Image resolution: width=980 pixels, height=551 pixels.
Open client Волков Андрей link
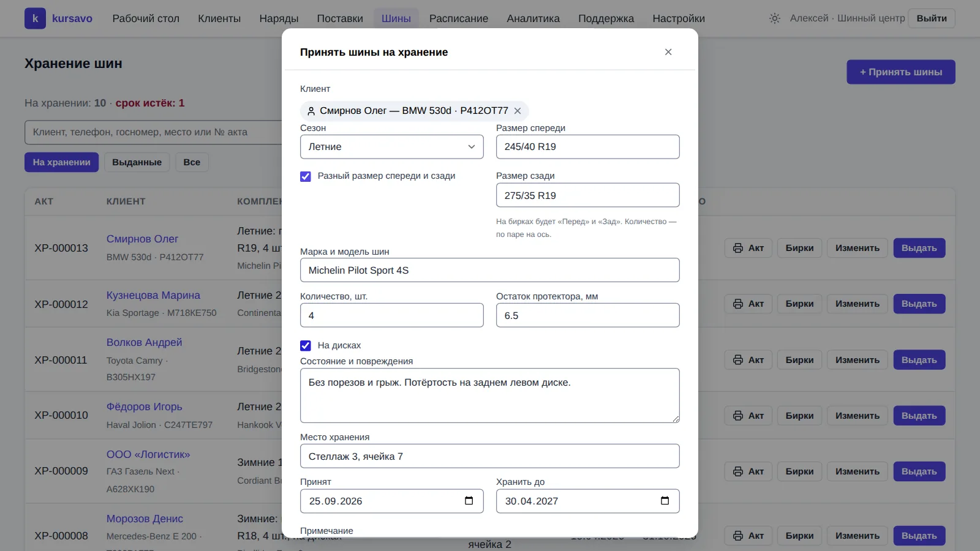(144, 342)
